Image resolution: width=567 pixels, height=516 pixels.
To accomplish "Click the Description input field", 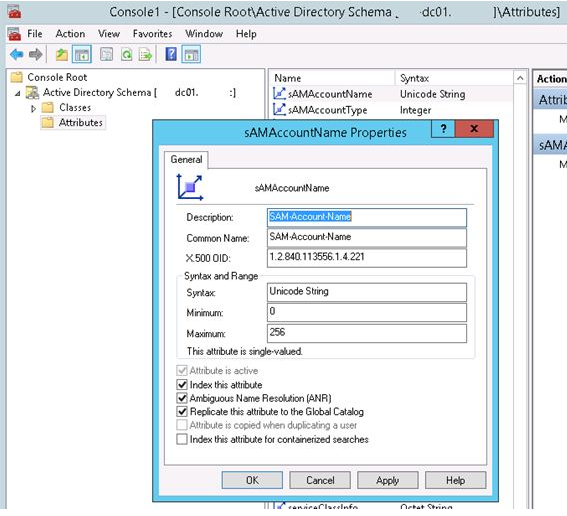I will 367,217.
